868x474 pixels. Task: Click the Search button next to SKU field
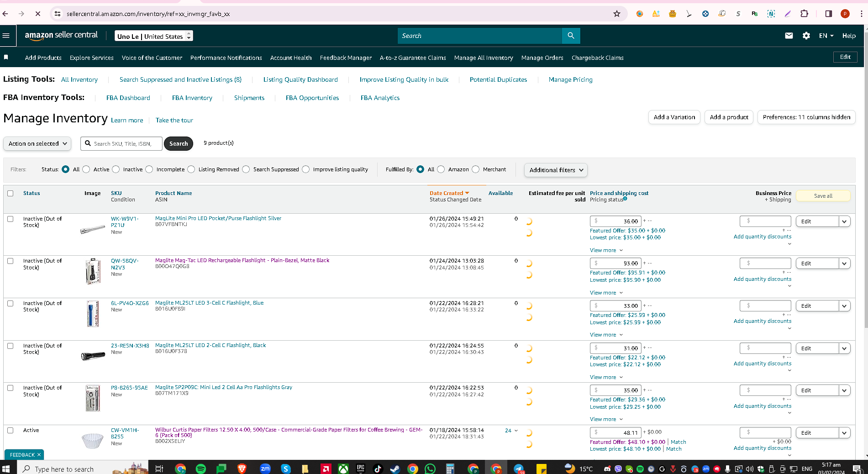click(x=179, y=143)
